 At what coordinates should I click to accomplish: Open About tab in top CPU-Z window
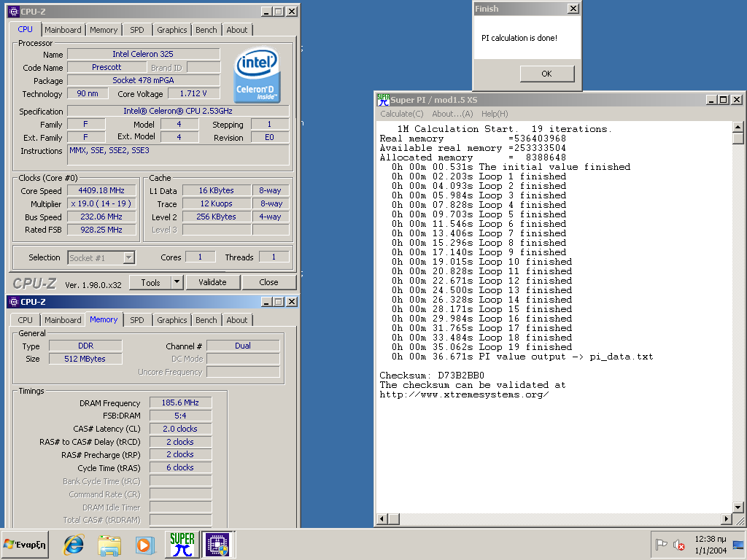(237, 29)
